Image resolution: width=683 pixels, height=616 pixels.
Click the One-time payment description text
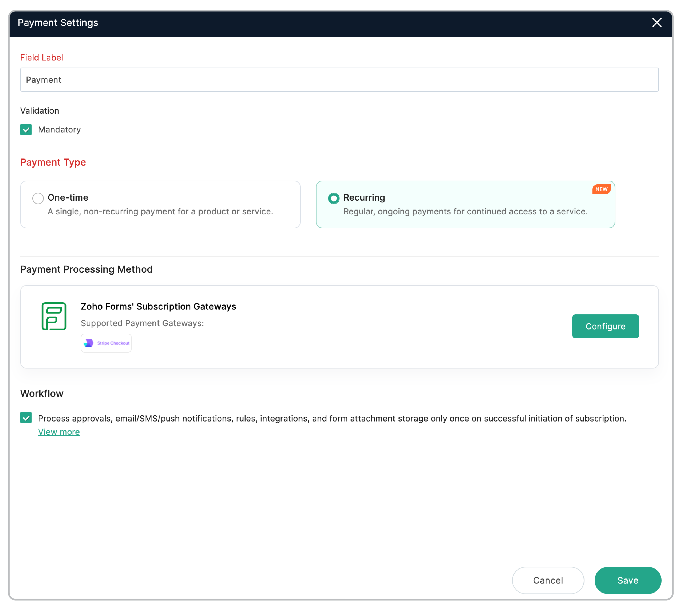coord(160,212)
